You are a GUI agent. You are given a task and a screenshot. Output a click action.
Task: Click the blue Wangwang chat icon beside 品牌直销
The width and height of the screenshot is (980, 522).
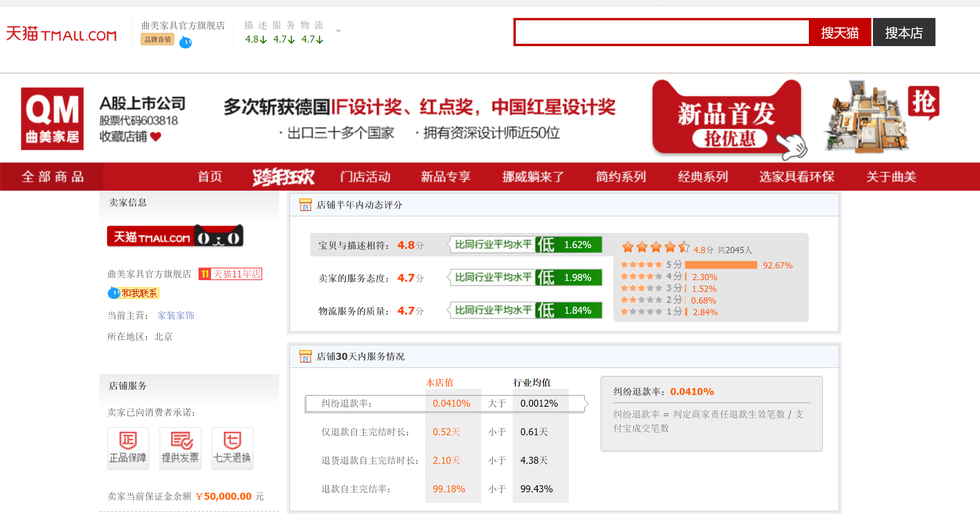click(x=185, y=42)
